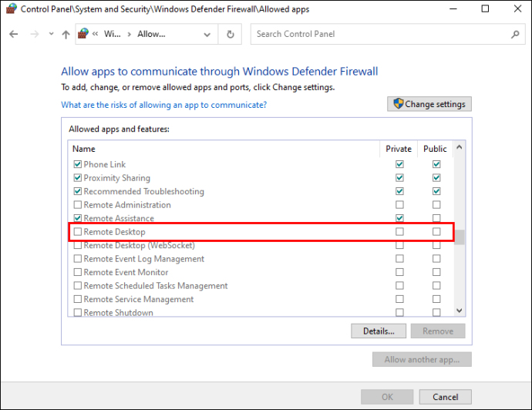Dismiss with the Cancel button
The height and width of the screenshot is (410, 532).
pyautogui.click(x=445, y=397)
